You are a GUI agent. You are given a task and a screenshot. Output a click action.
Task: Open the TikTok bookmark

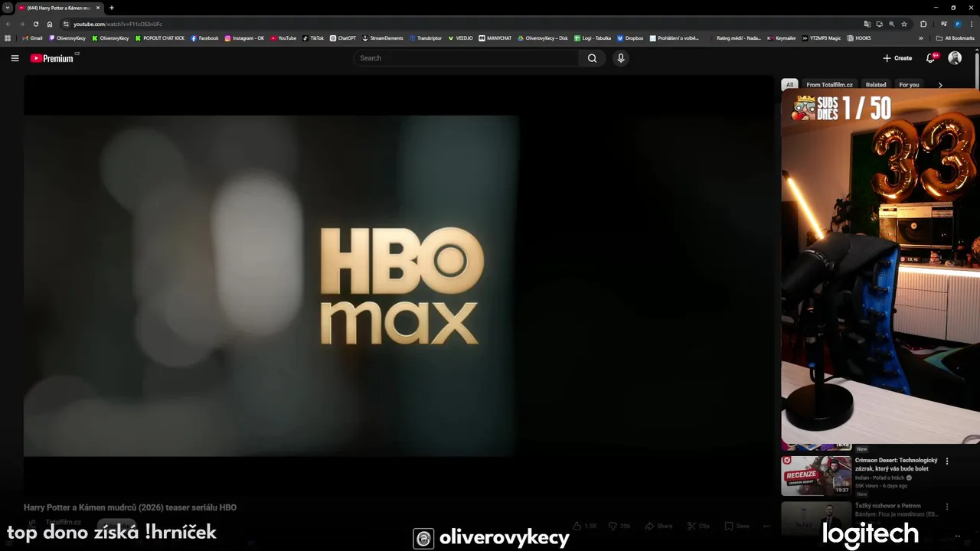click(313, 37)
